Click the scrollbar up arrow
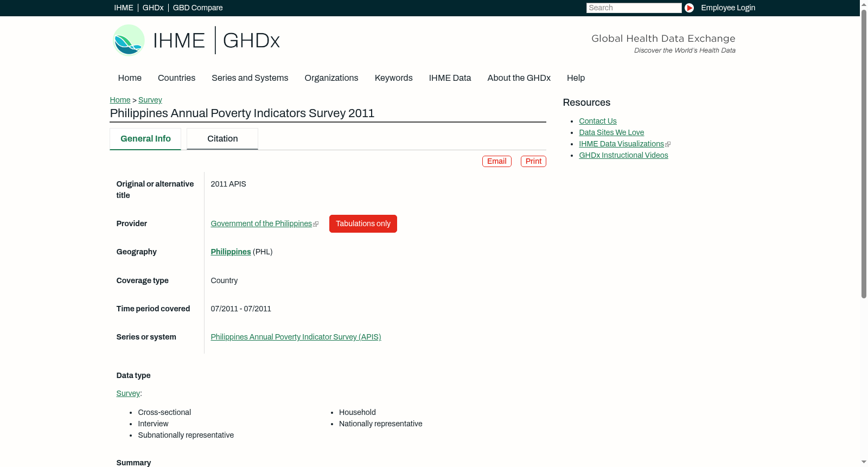 pyautogui.click(x=864, y=4)
